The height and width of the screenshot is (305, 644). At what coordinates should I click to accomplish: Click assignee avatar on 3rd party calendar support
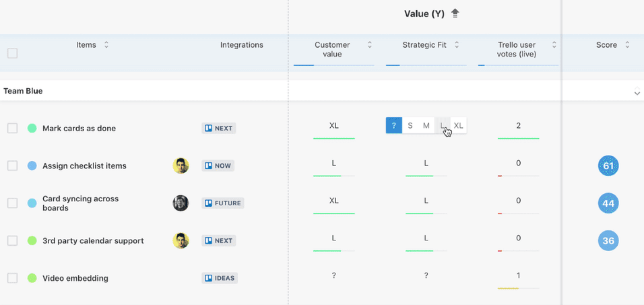(x=181, y=241)
